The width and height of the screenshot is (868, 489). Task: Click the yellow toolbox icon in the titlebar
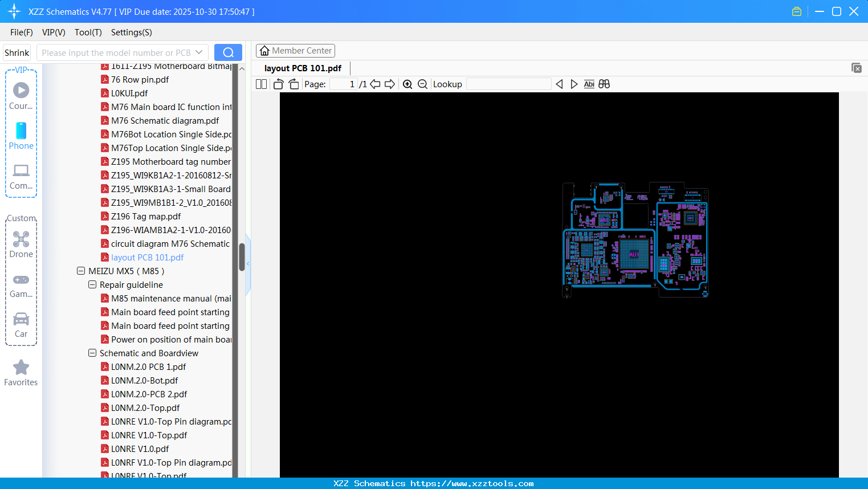click(796, 11)
